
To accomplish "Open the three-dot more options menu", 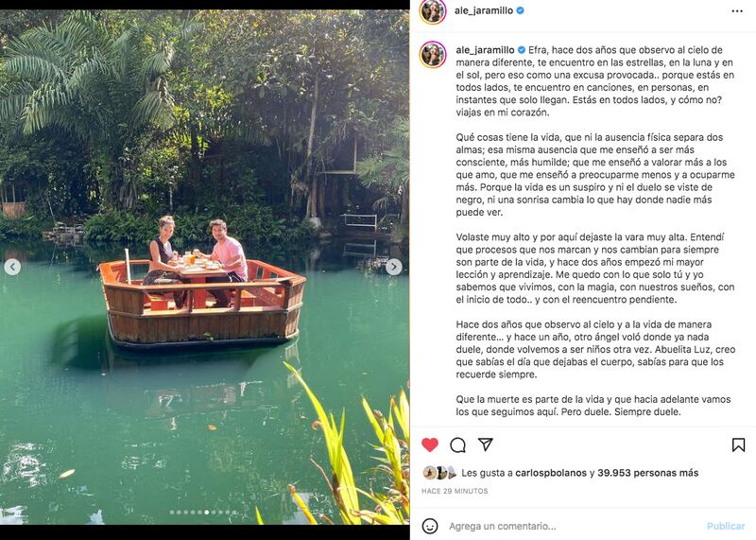I will (737, 11).
